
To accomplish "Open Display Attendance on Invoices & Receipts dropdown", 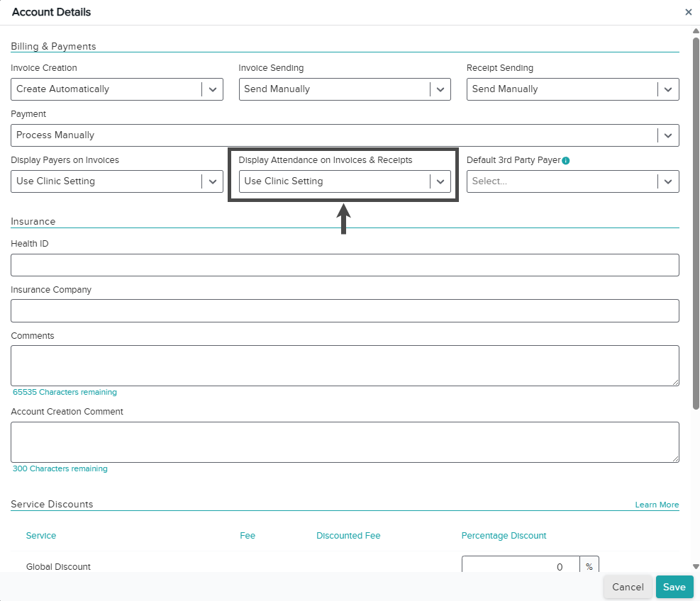I will pyautogui.click(x=345, y=181).
